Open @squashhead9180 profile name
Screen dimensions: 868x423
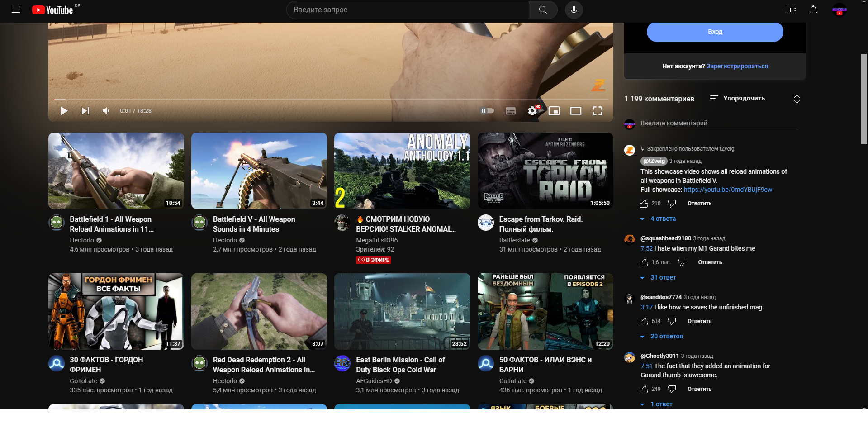tap(666, 238)
